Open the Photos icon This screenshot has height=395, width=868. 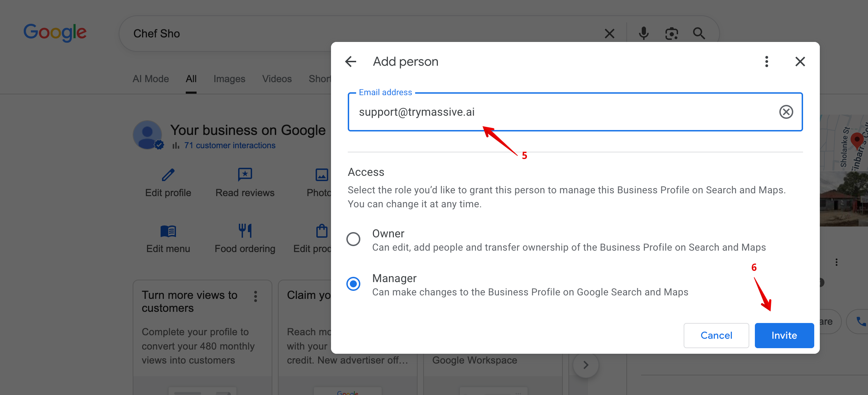point(322,175)
